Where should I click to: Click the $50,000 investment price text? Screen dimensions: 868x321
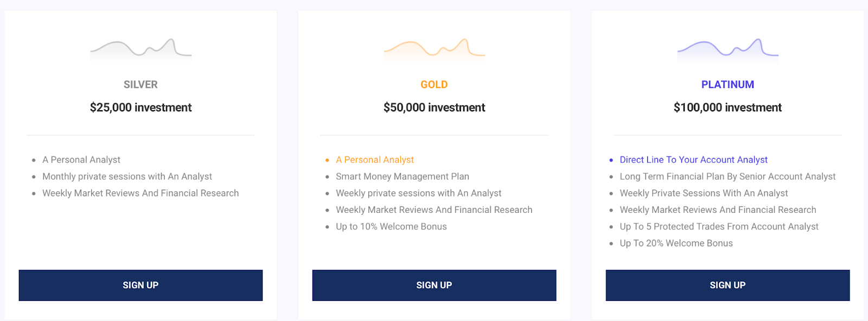(434, 108)
